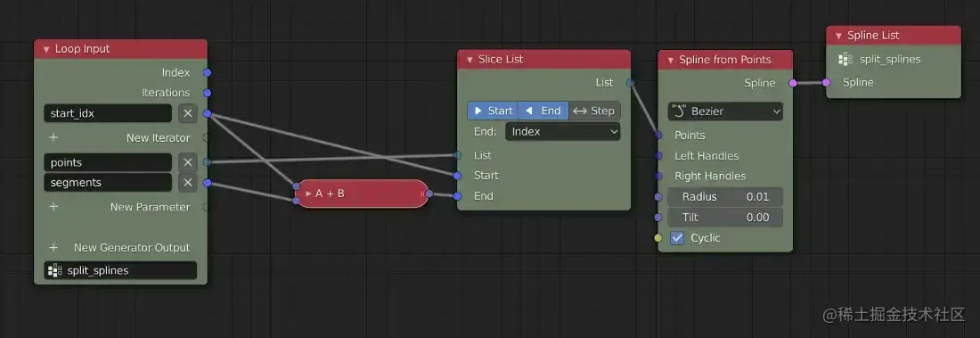Toggle the Cyclic checkbox
The image size is (980, 338).
(677, 238)
